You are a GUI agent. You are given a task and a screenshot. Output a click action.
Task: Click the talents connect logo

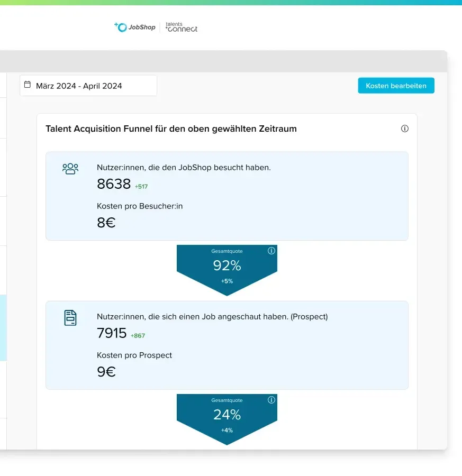click(x=182, y=28)
